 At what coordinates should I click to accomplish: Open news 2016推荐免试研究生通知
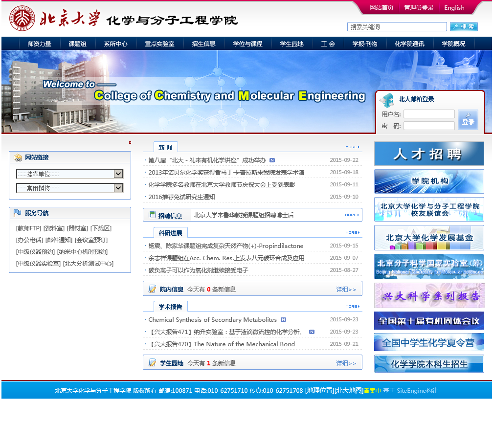(181, 197)
